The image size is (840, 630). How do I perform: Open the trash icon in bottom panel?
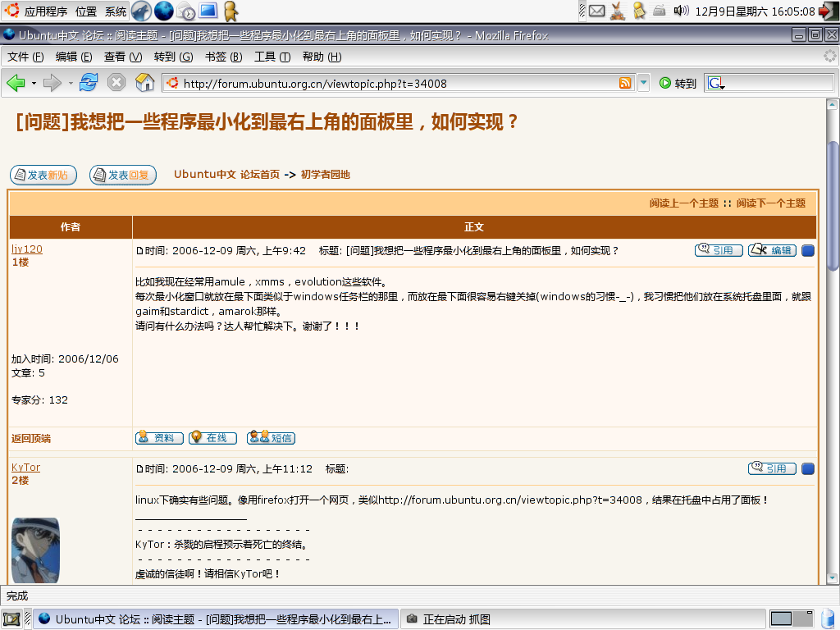coord(829,619)
